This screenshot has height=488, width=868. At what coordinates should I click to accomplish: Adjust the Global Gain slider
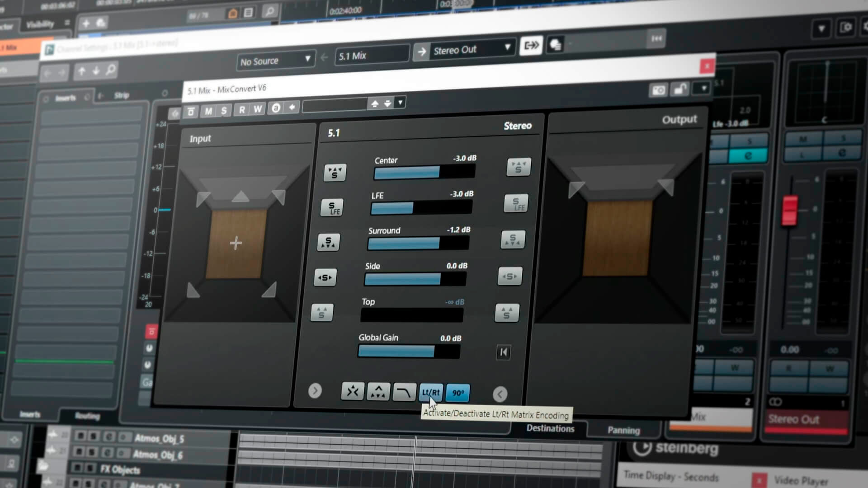[409, 351]
